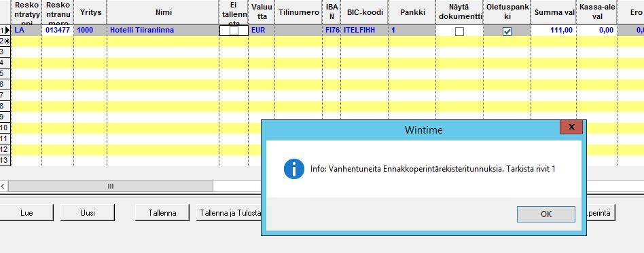644x253 pixels.
Task: Click the Pankki column header
Action: [x=412, y=12]
